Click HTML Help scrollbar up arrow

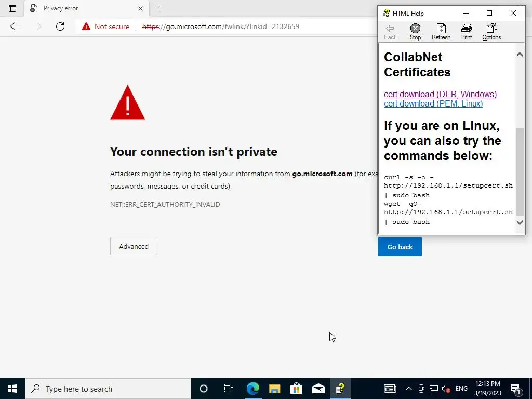point(520,55)
